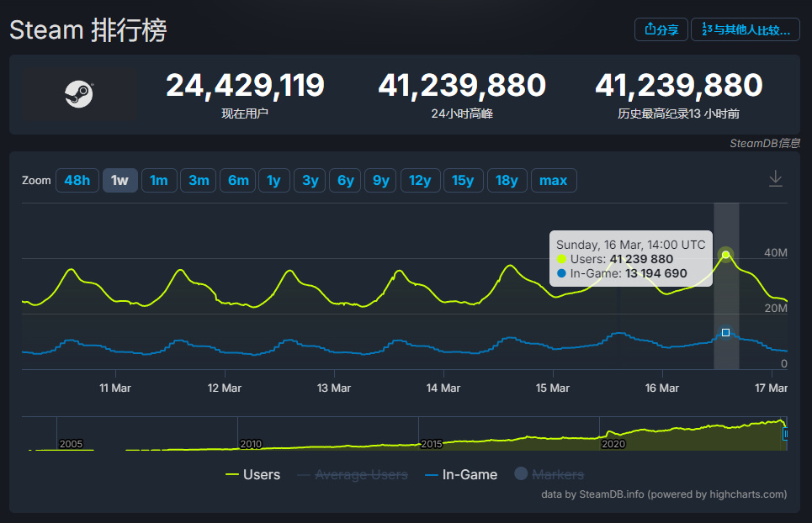Click the Users data point at 16 Mar peak
This screenshot has height=523, width=812.
pos(725,255)
